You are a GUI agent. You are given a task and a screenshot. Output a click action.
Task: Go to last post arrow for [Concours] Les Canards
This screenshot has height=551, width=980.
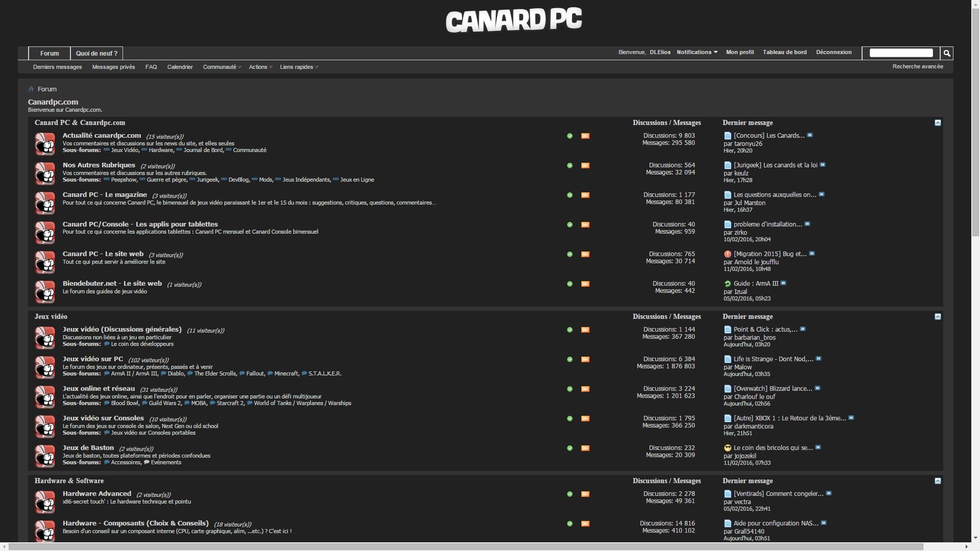click(810, 135)
